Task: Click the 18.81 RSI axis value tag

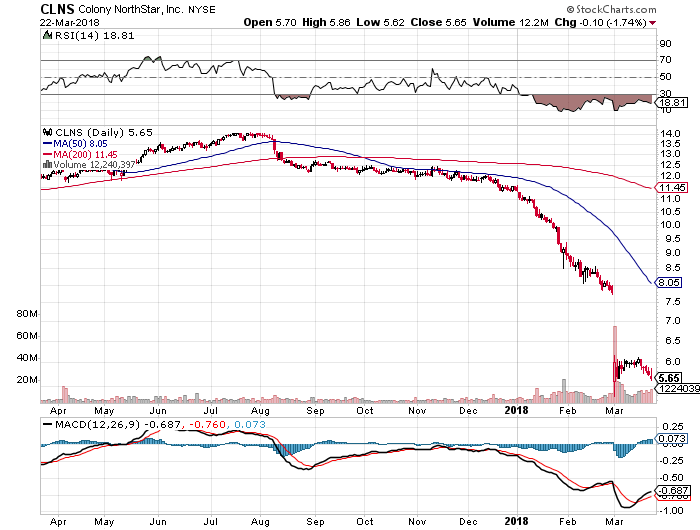Action: pyautogui.click(x=672, y=103)
